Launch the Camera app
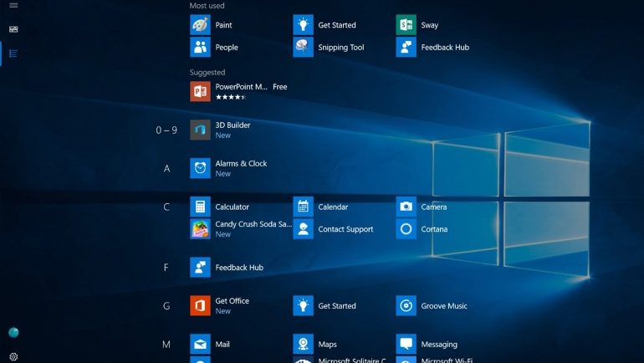Image resolution: width=644 pixels, height=363 pixels. pos(406,207)
